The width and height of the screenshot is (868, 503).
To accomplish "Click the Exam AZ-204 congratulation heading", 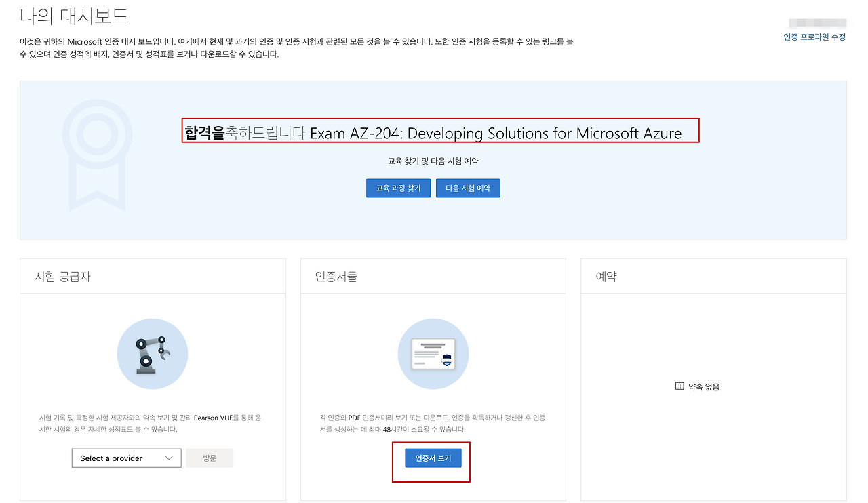I will [x=433, y=133].
